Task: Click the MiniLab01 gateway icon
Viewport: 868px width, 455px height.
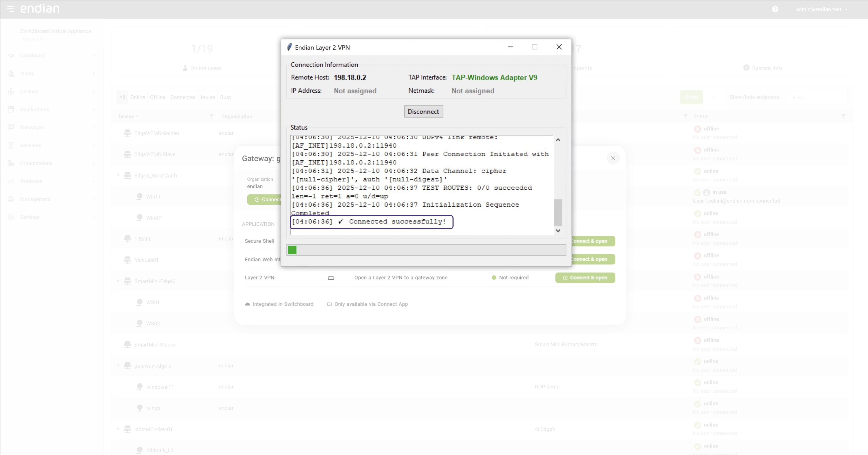Action: click(x=127, y=260)
